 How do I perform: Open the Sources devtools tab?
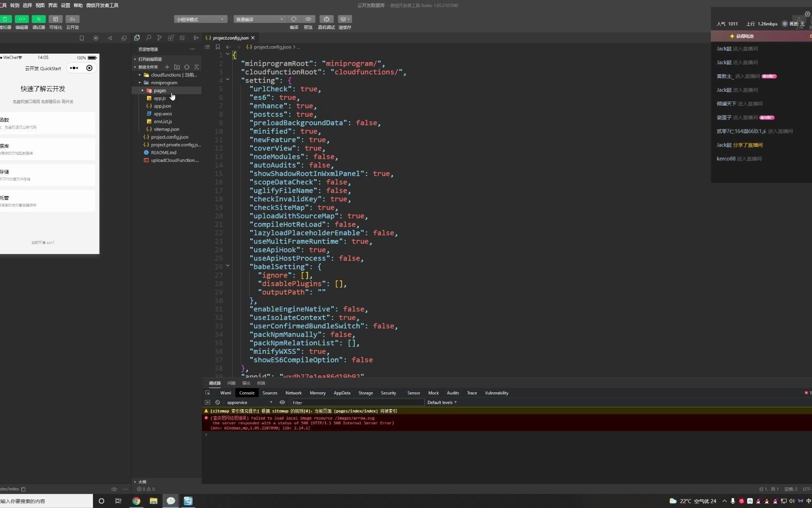[x=270, y=393]
